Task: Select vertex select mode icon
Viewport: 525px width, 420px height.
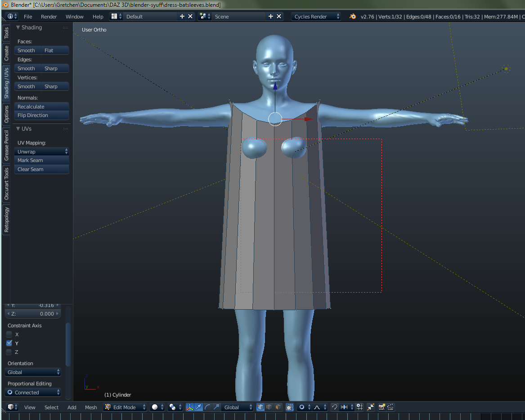Action: coord(260,407)
